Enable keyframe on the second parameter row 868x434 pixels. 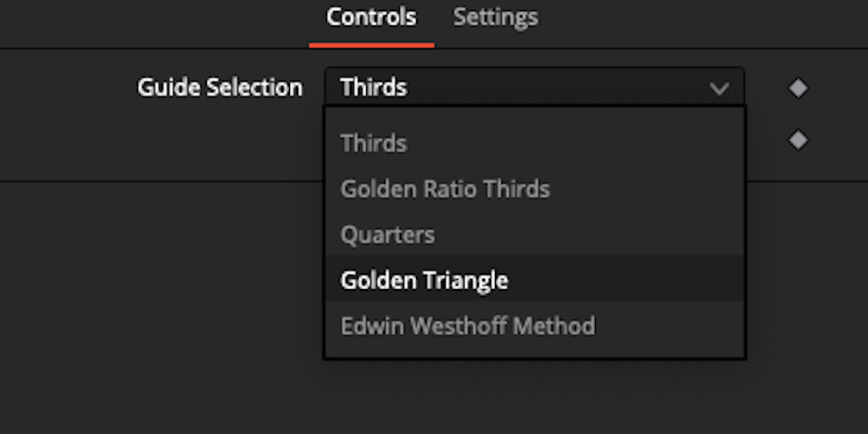pos(798,140)
